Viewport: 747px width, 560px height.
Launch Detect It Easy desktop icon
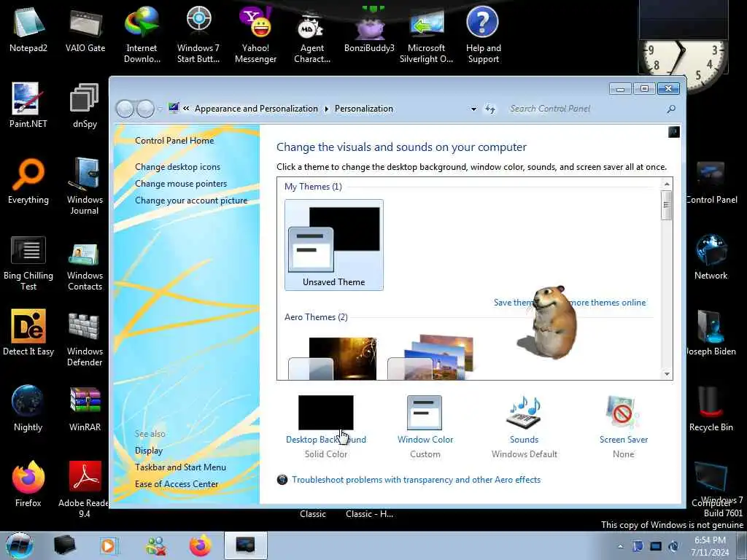point(28,332)
